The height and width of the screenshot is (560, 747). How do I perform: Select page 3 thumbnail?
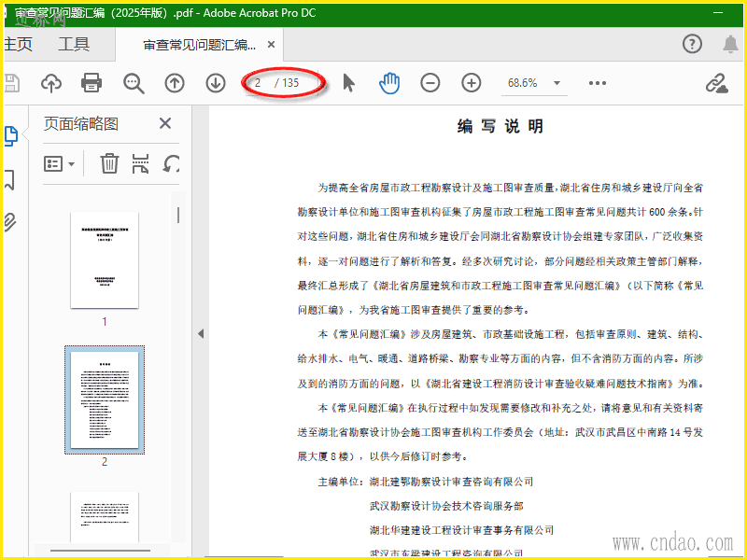105,517
